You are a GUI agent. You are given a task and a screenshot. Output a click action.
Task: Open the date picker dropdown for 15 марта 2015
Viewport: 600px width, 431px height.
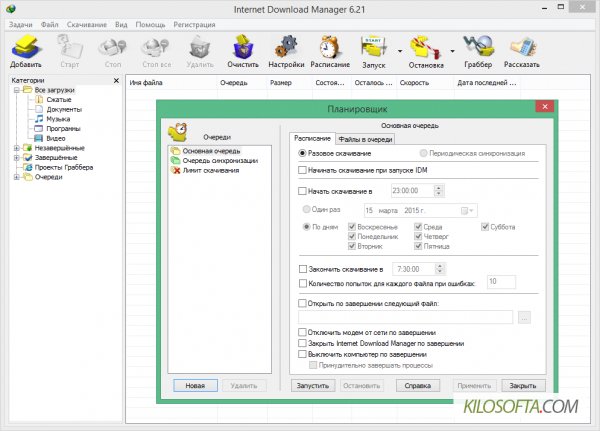pos(468,211)
